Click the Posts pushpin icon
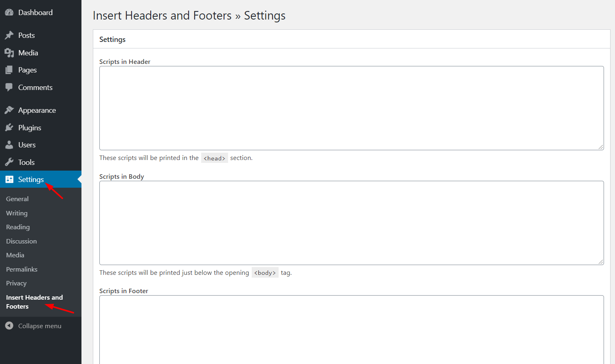 (x=9, y=35)
